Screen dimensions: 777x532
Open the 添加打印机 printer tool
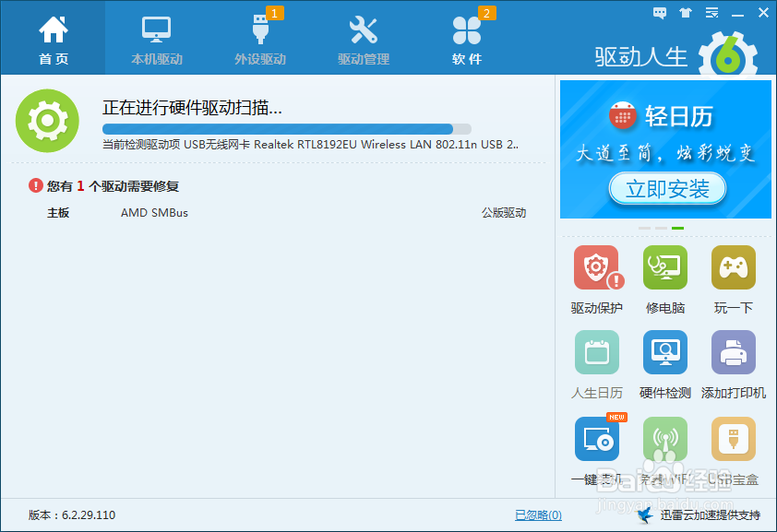(x=734, y=365)
